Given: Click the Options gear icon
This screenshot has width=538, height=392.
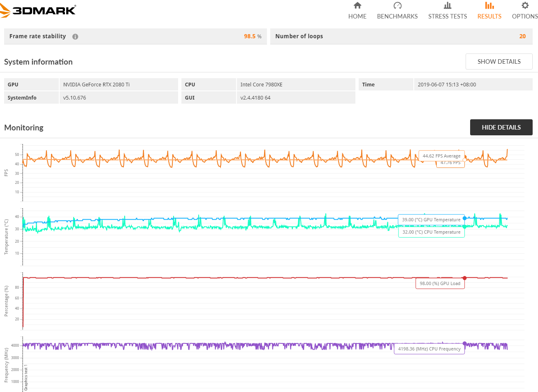Looking at the screenshot, I should [525, 5].
